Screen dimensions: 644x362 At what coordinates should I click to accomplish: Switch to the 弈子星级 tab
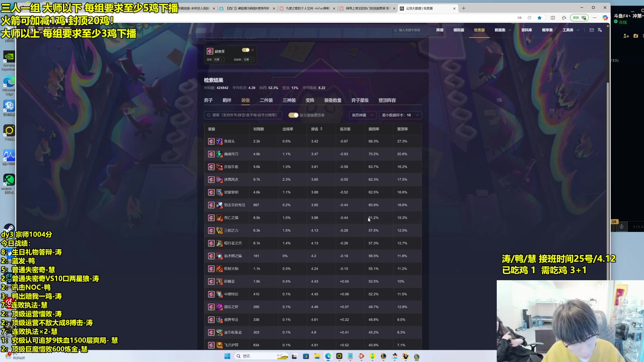click(360, 101)
